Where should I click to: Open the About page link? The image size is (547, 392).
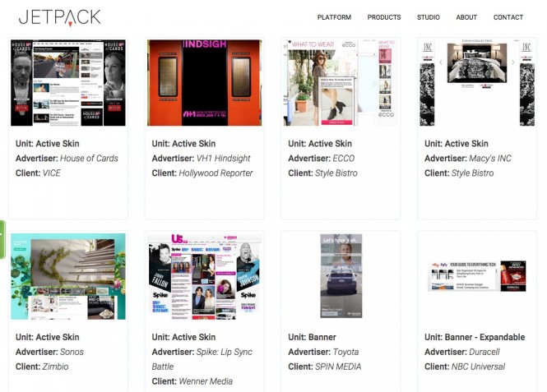466,17
